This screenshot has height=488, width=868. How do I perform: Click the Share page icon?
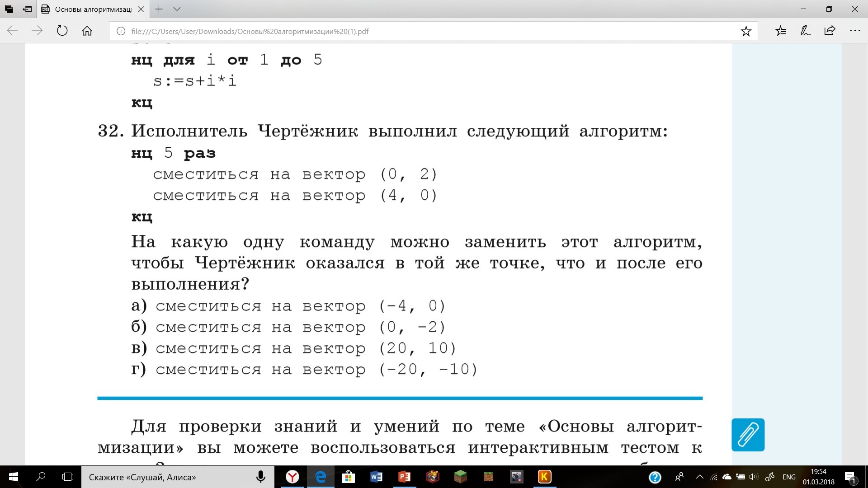(x=830, y=31)
